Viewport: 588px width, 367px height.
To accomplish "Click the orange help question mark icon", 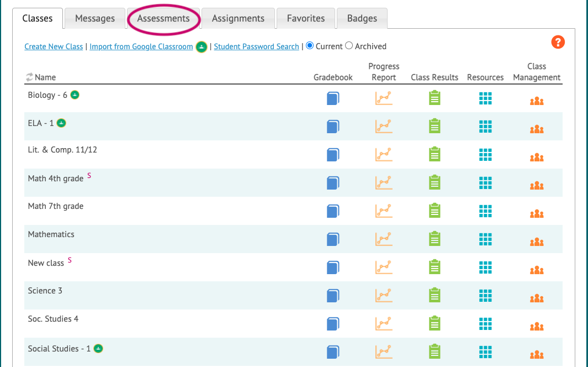I will (558, 42).
